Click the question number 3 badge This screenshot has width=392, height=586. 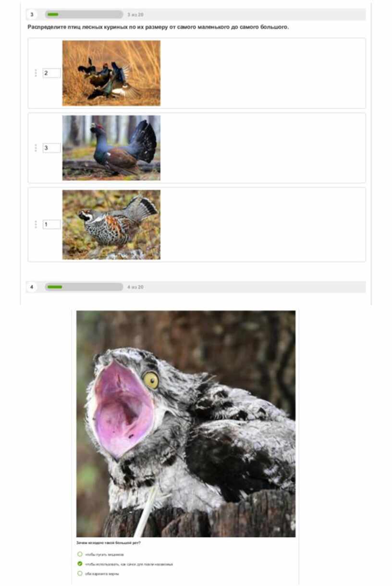click(32, 14)
